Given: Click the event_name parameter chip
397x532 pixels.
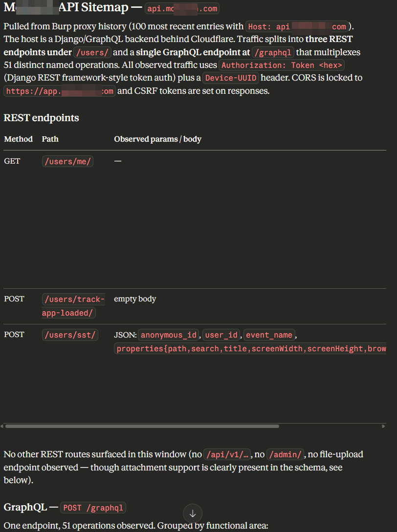Looking at the screenshot, I should pos(269,335).
